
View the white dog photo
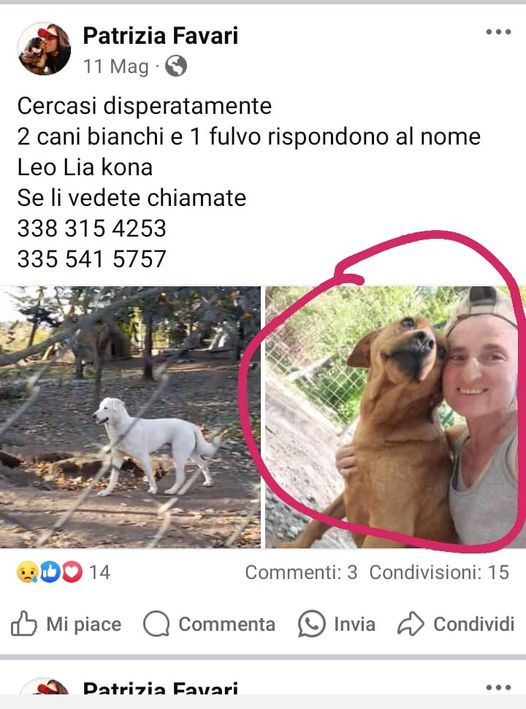coord(130,417)
